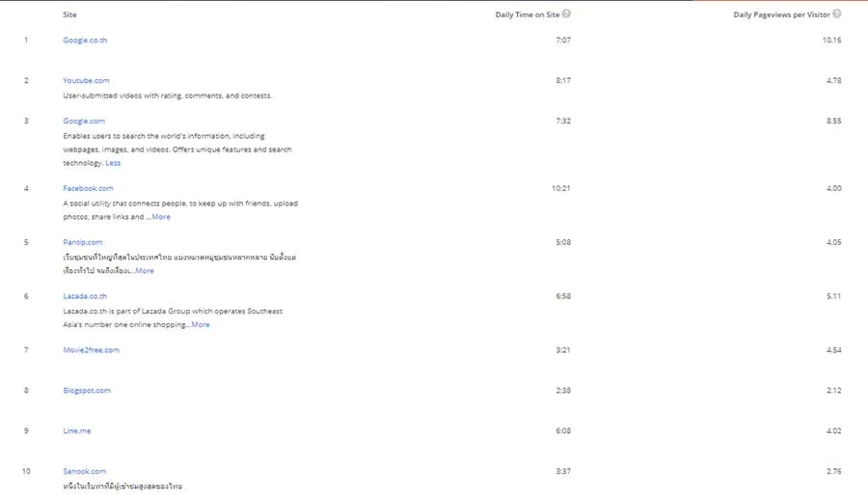Open the help icon beside Daily Time on Site
The image size is (868, 494).
566,14
